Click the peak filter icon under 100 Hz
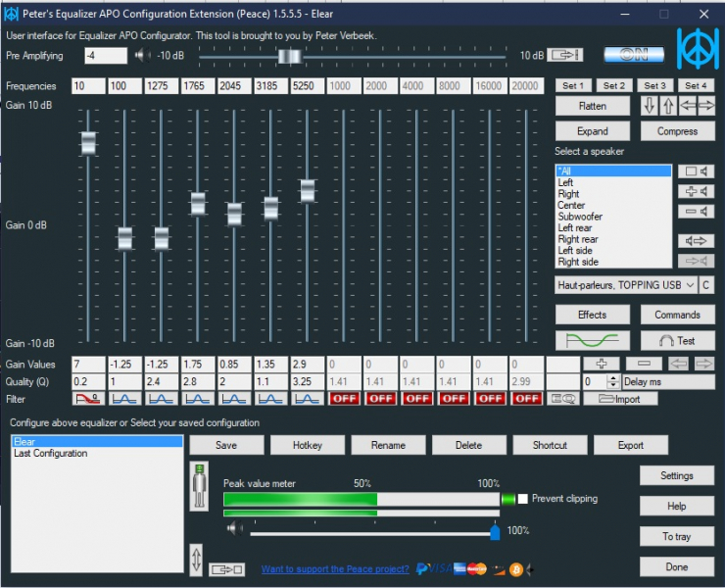725x588 pixels. tap(124, 399)
